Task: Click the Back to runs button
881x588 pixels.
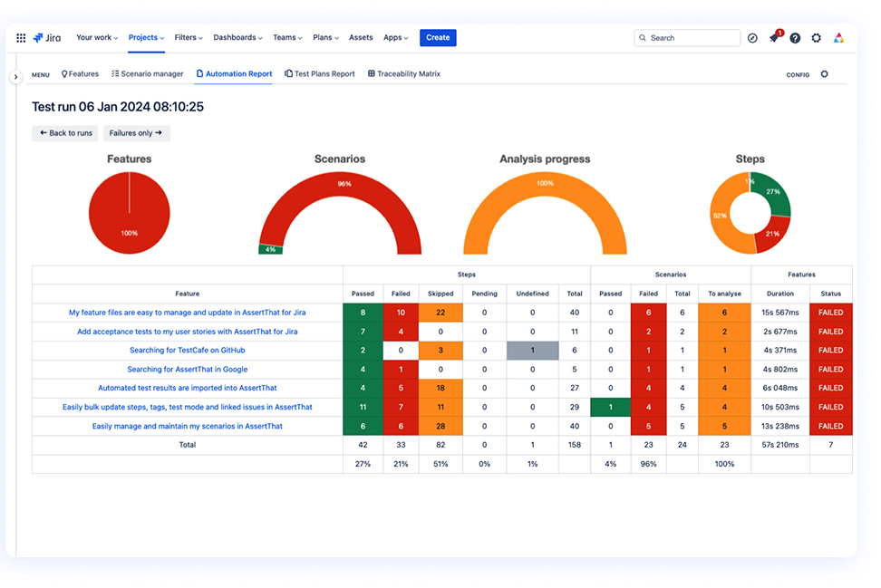Action: click(x=65, y=133)
